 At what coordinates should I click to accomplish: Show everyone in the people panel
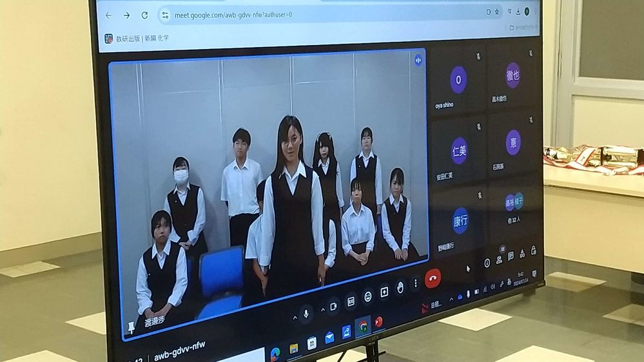tap(500, 260)
